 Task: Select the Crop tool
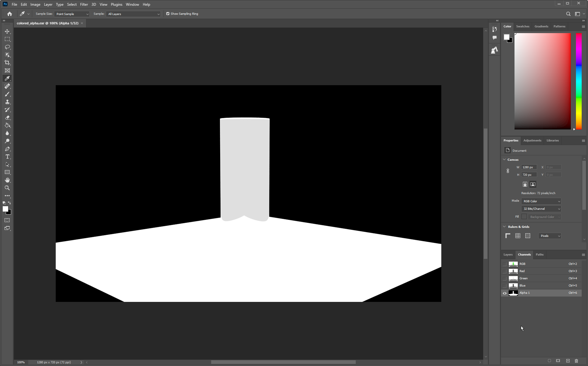tap(7, 63)
